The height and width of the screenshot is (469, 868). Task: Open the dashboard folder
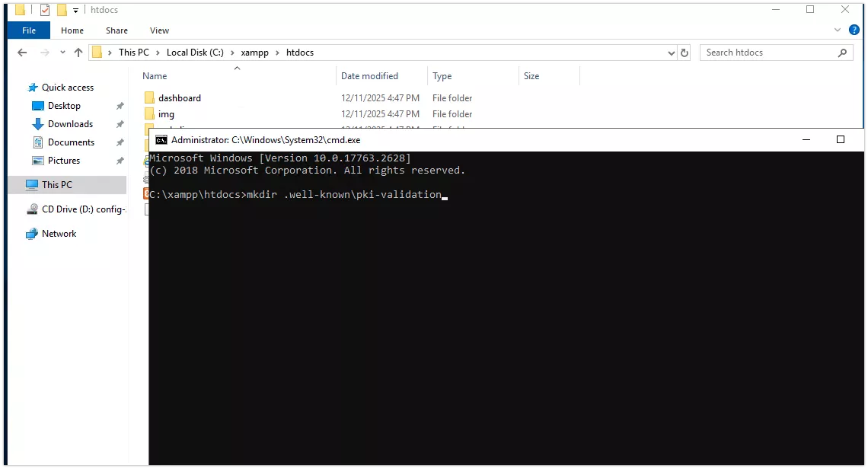180,97
